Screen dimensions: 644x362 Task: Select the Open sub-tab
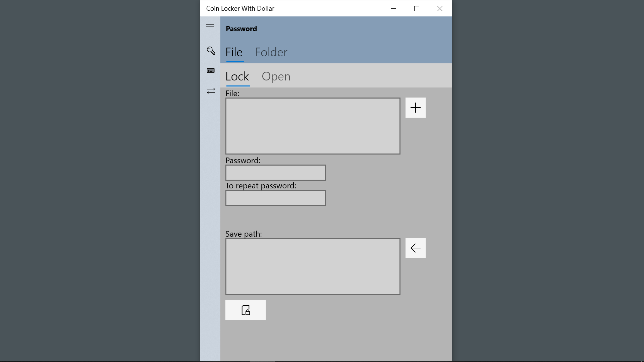(x=276, y=76)
